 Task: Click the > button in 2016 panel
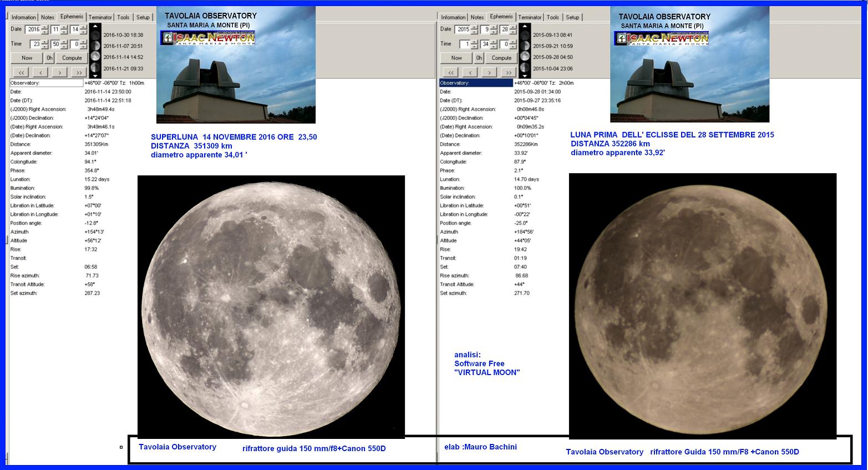tap(59, 73)
